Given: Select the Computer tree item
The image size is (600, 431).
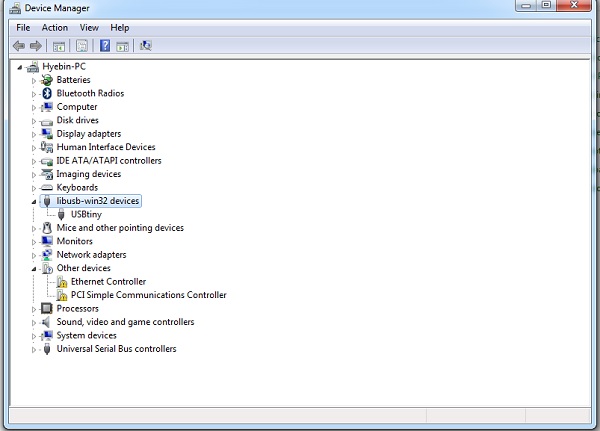Looking at the screenshot, I should (x=77, y=107).
